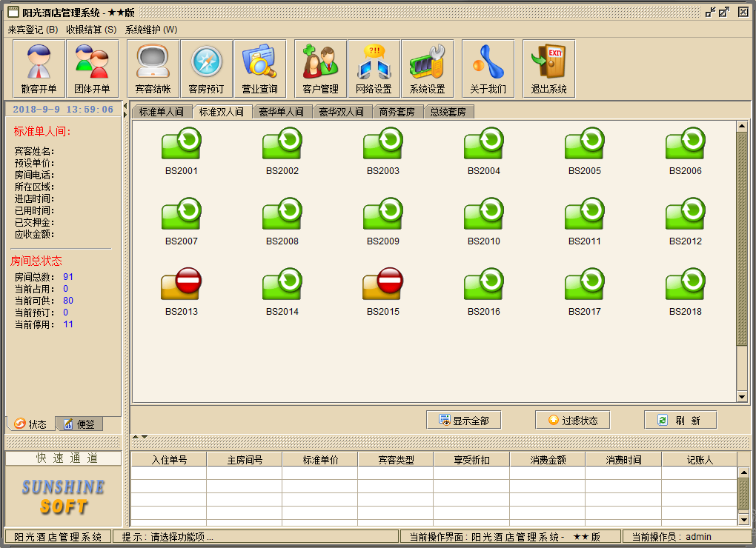
Task: Open 客户管理 customer management
Action: (320, 69)
